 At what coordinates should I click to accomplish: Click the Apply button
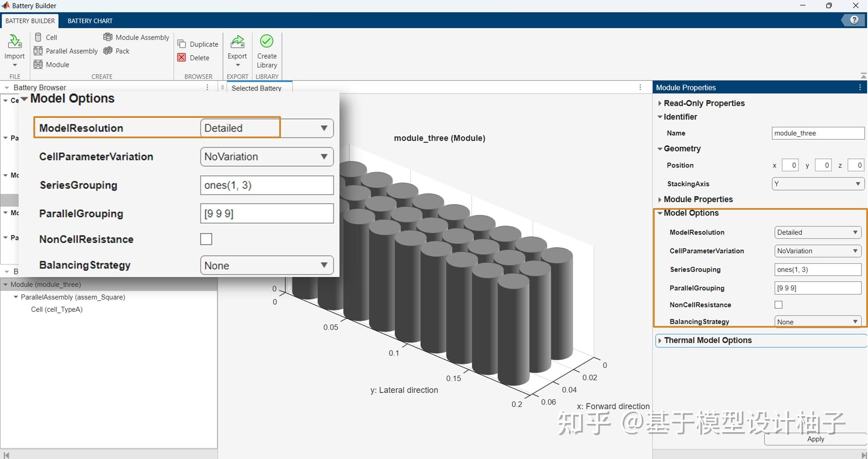point(816,439)
